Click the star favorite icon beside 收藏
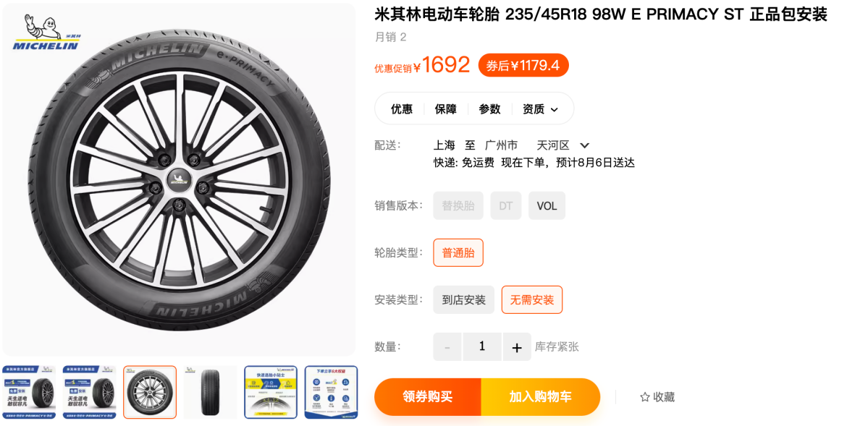This screenshot has height=426, width=868. 645,397
